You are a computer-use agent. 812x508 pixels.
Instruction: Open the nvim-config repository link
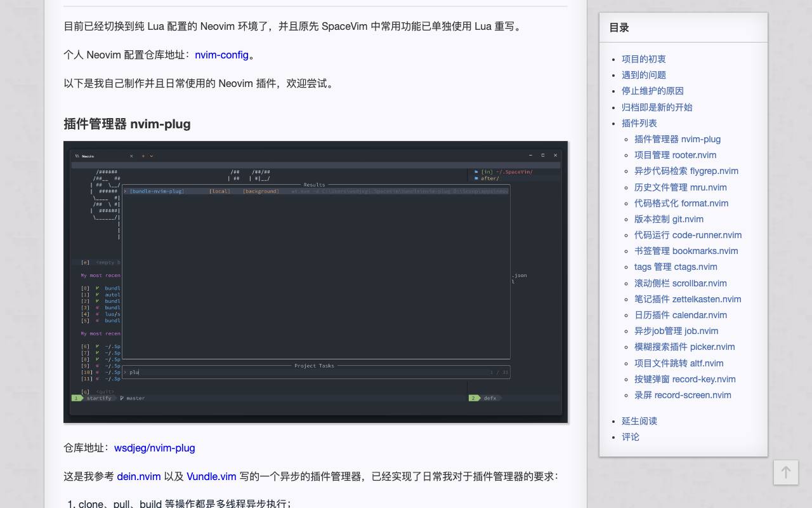[221, 55]
